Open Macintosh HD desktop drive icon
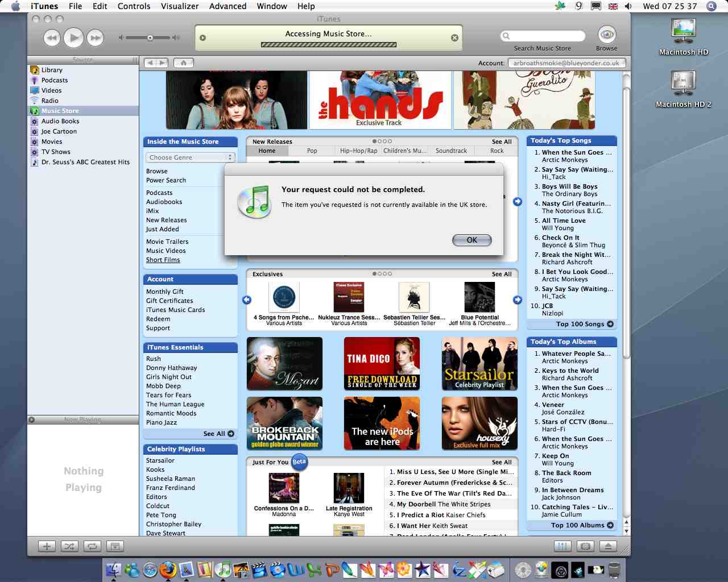Viewport: 728px width, 582px height. 684,32
